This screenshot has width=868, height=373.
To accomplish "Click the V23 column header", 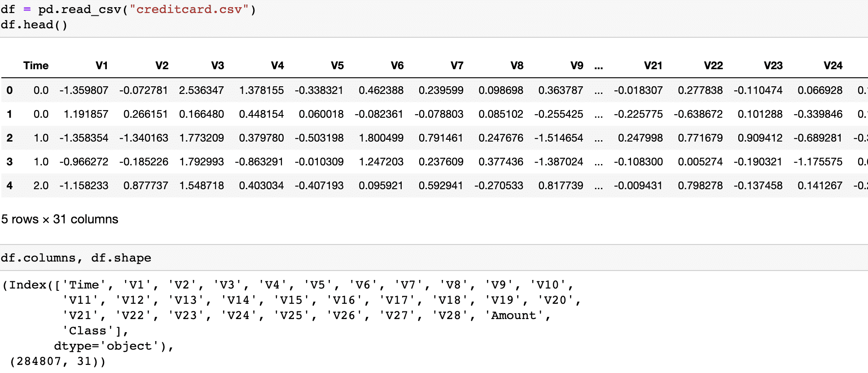I will pos(773,66).
